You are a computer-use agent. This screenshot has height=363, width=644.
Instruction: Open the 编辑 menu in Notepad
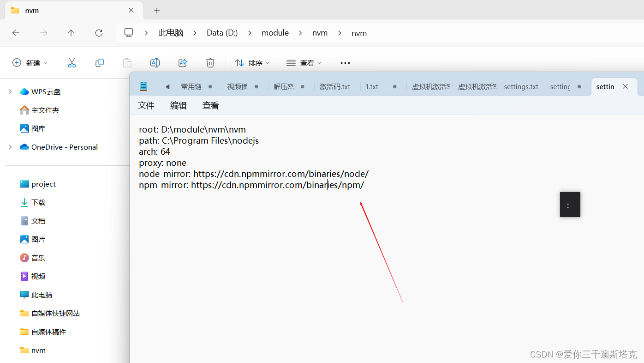(x=179, y=105)
